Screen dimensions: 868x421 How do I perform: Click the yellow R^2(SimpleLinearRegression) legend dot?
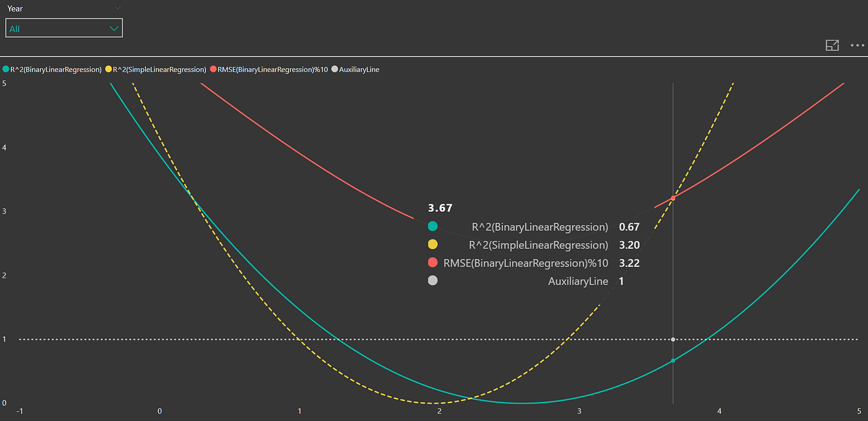pyautogui.click(x=109, y=69)
